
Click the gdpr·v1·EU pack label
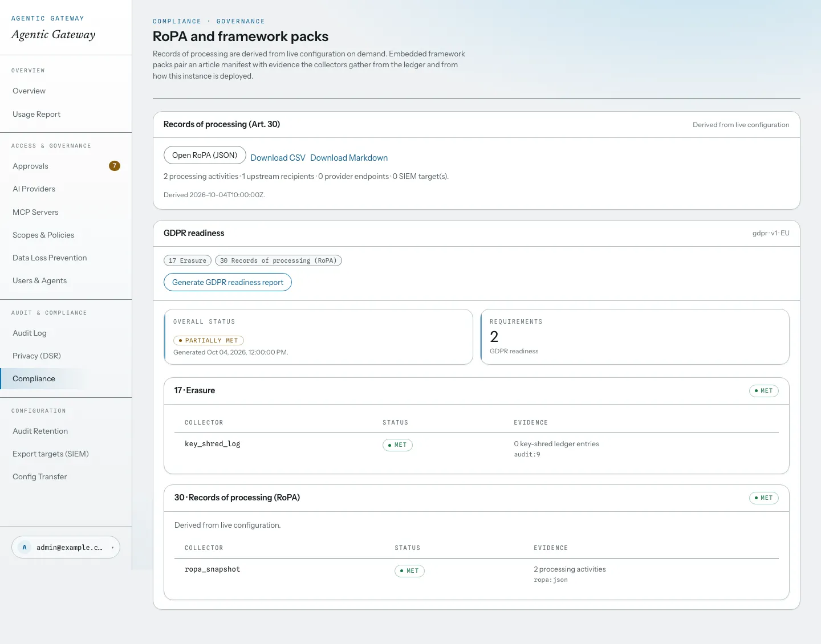(771, 233)
